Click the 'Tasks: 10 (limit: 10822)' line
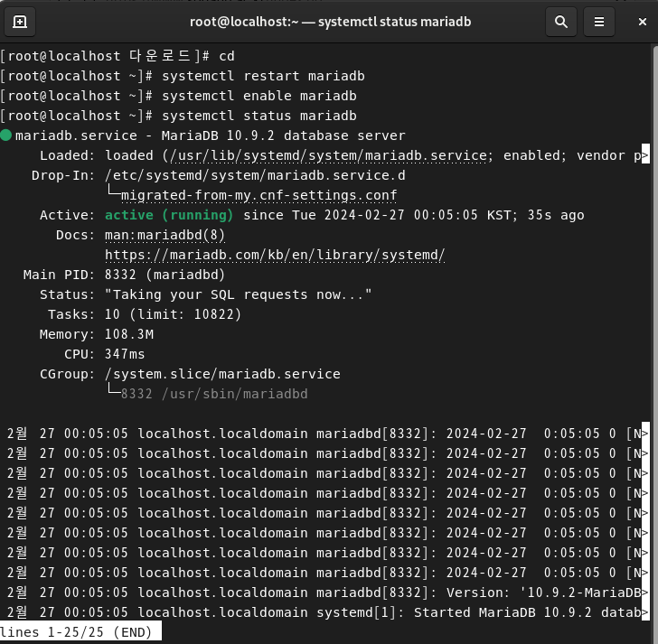This screenshot has width=658, height=644. (x=145, y=314)
